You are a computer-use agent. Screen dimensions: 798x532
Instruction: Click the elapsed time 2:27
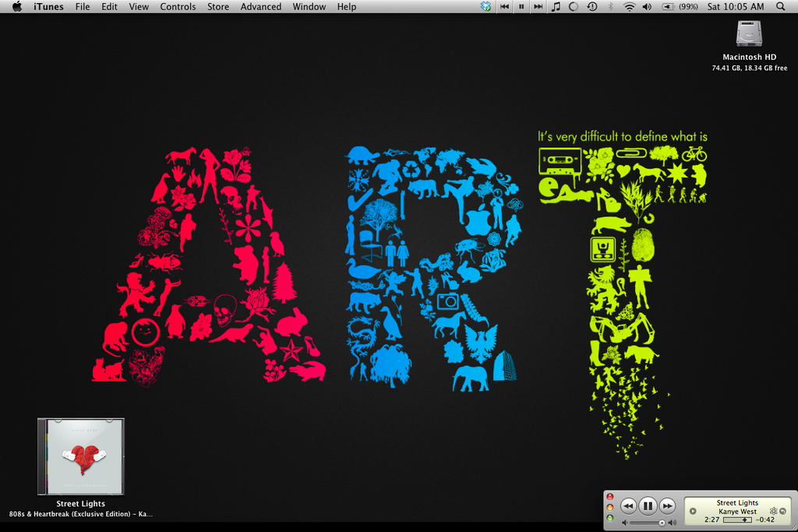coord(712,520)
